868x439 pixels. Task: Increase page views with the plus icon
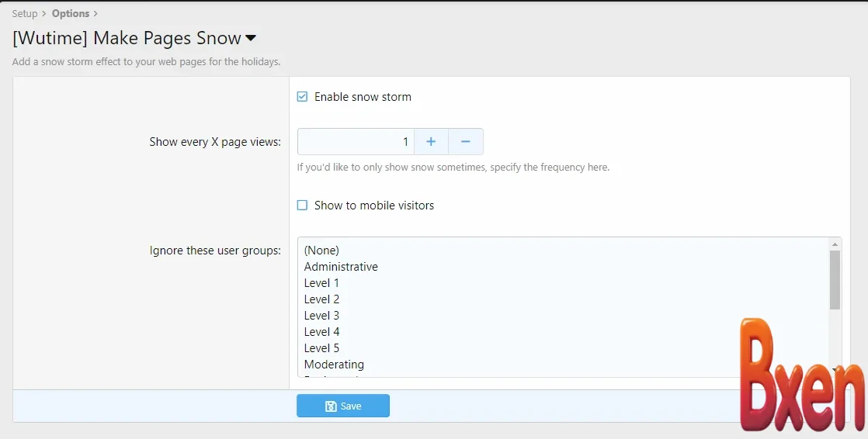coord(431,142)
